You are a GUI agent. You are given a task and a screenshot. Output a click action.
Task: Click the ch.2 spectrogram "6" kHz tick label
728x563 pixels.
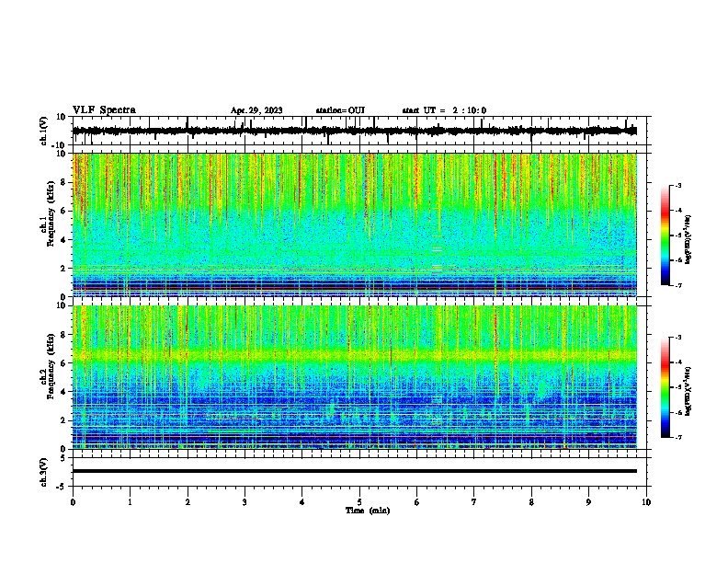point(63,363)
